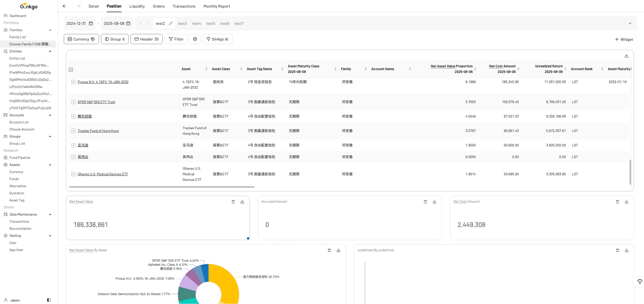This screenshot has height=304, width=644.
Task: Click the table horizontal scrollbar
Action: point(162,187)
